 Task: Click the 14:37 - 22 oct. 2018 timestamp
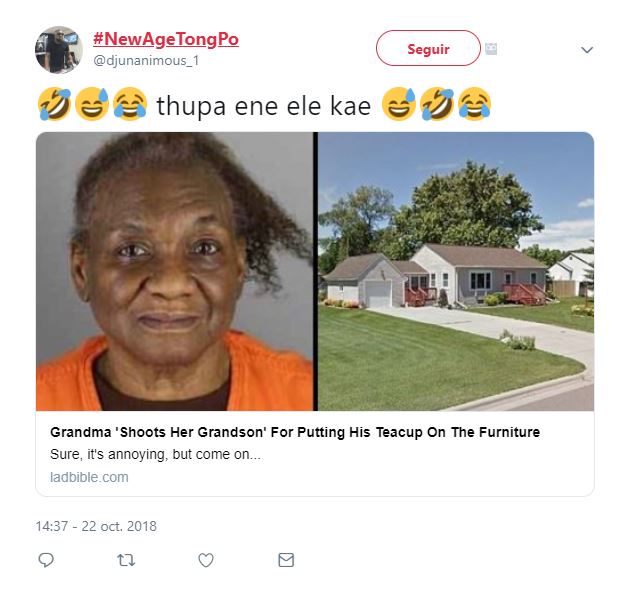pos(96,526)
